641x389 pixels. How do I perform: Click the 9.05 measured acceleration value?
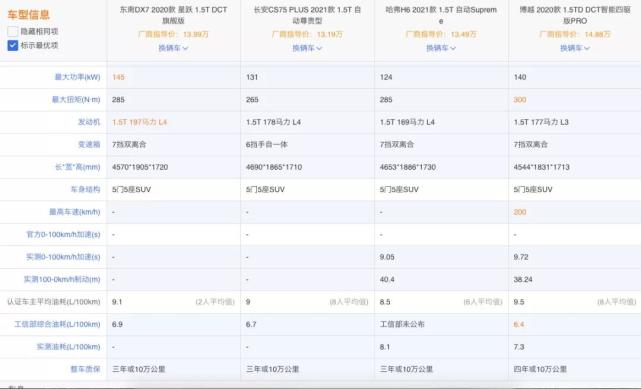pyautogui.click(x=387, y=257)
